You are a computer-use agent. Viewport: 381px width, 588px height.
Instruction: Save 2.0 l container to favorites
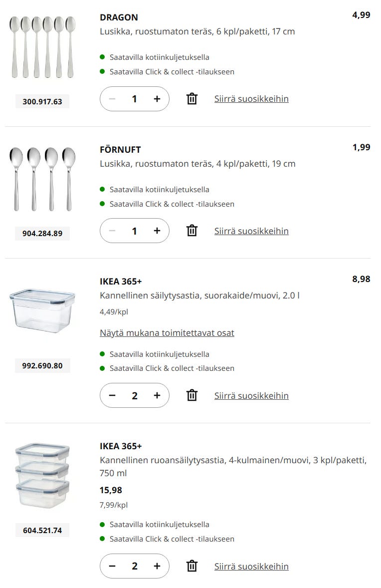(251, 395)
